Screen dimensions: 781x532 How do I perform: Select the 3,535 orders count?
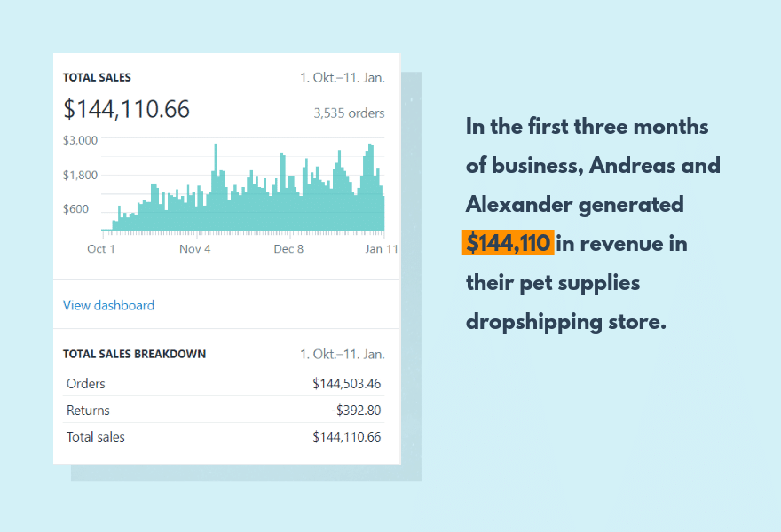(349, 113)
